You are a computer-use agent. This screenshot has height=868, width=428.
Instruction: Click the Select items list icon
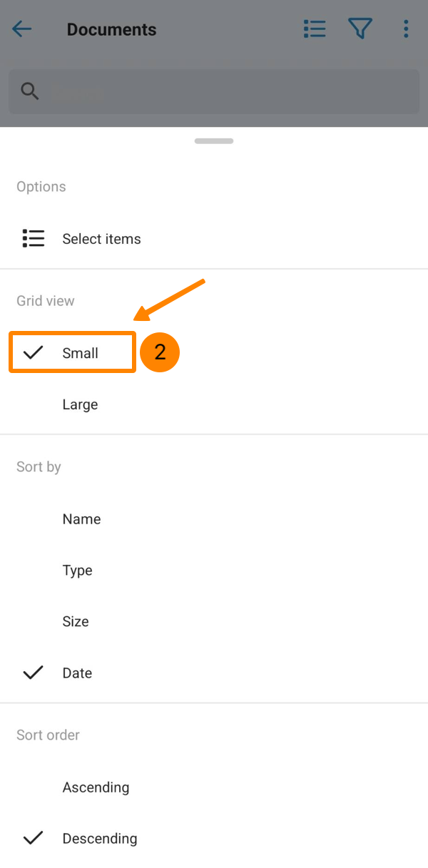click(34, 239)
